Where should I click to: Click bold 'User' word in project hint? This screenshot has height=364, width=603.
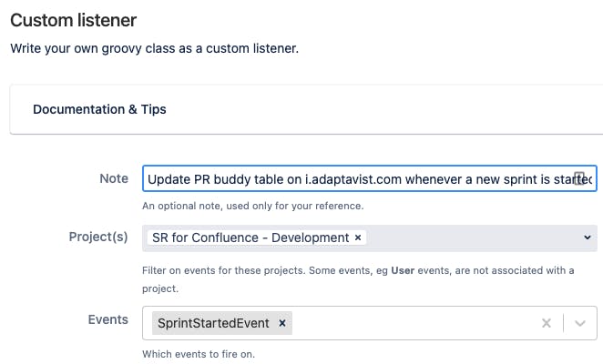[403, 270]
